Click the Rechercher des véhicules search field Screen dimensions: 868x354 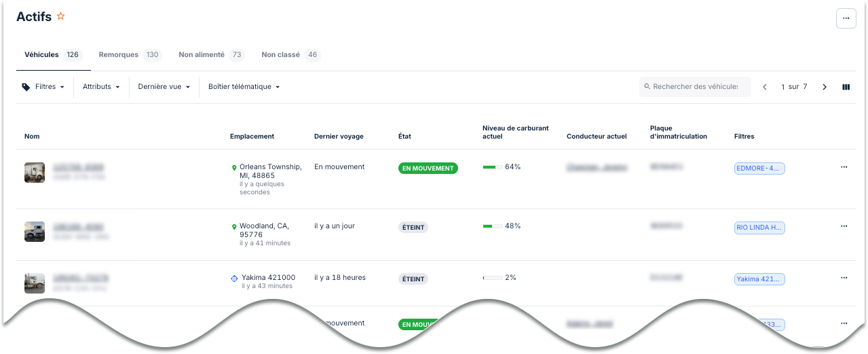695,87
